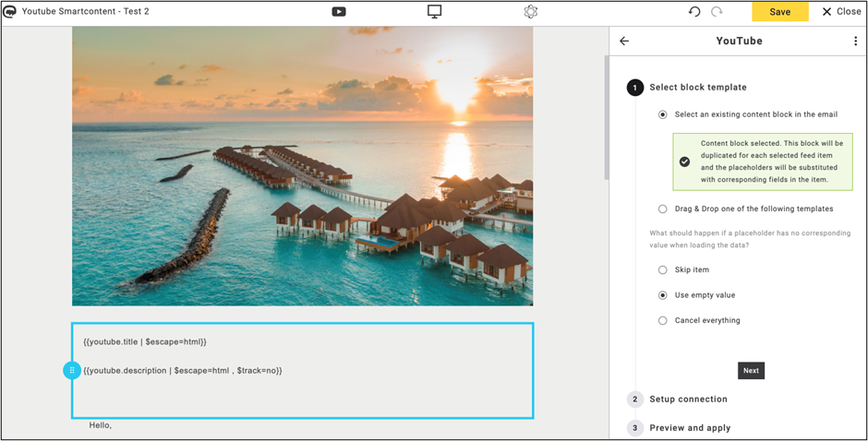Select the Skip item option
Image resolution: width=868 pixels, height=441 pixels.
(x=663, y=270)
